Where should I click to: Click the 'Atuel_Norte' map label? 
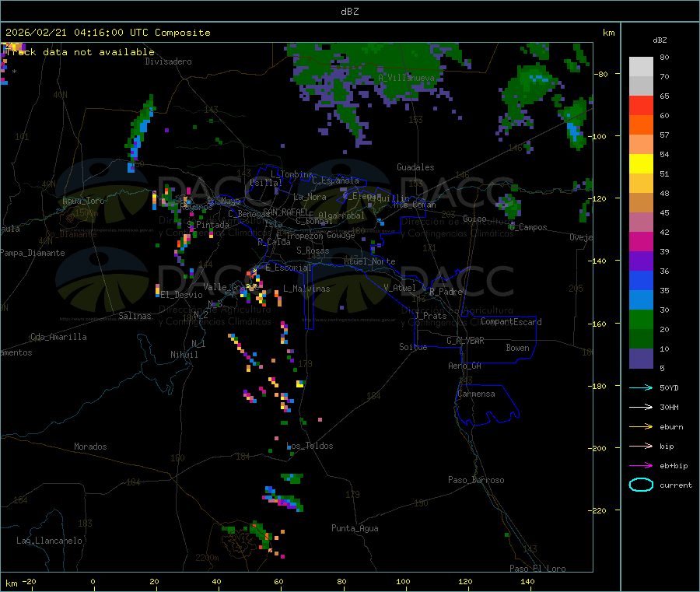(369, 261)
